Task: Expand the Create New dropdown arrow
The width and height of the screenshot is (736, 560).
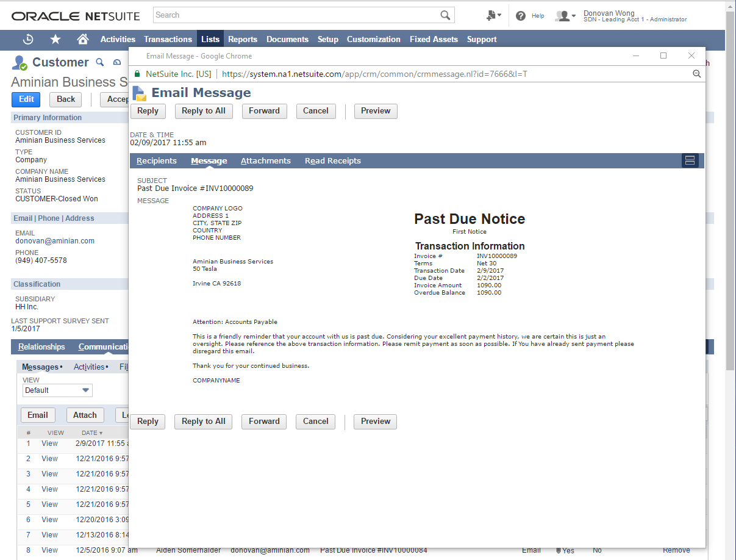Action: coord(499,16)
